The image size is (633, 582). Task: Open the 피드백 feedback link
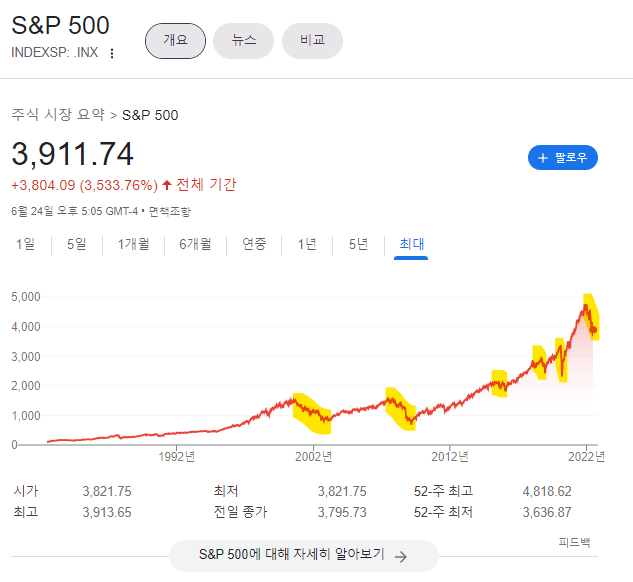(x=574, y=542)
